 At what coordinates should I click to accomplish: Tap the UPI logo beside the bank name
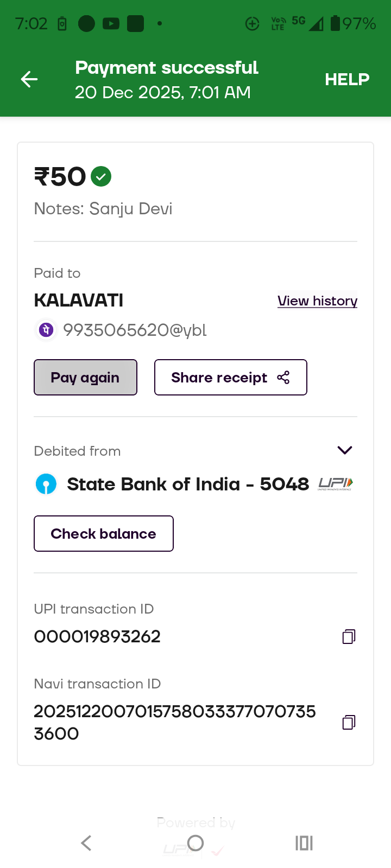pyautogui.click(x=336, y=484)
